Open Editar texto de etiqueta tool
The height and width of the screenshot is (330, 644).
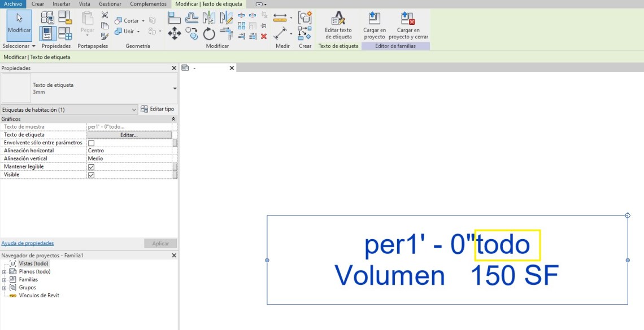(x=338, y=25)
